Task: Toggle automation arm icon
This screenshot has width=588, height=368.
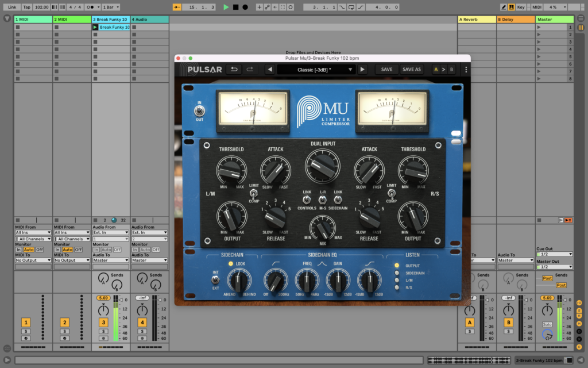Action: pyautogui.click(x=267, y=7)
